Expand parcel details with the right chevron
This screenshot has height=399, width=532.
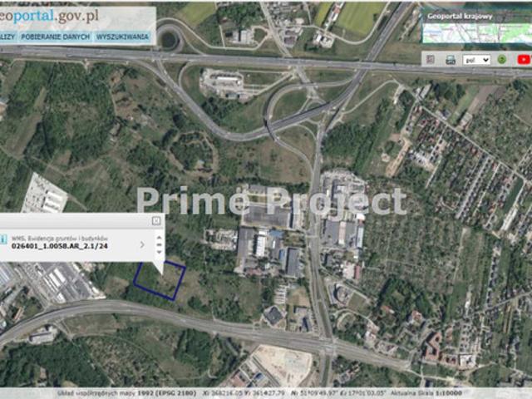(141, 244)
